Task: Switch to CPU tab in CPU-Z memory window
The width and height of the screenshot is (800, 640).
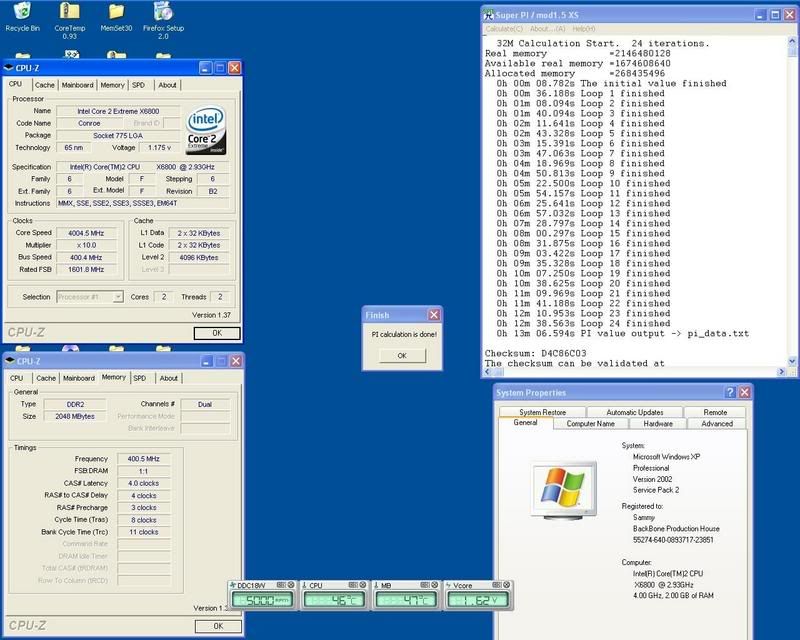Action: pos(16,378)
